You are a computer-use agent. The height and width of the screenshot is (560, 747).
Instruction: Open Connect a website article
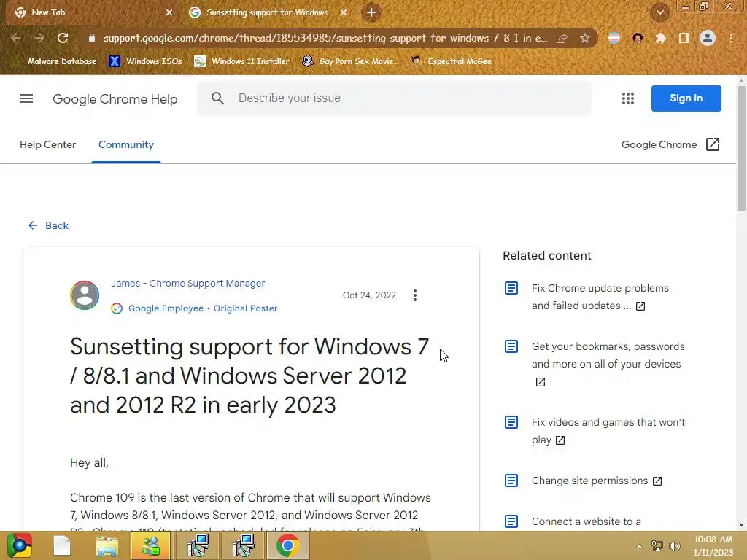586,521
